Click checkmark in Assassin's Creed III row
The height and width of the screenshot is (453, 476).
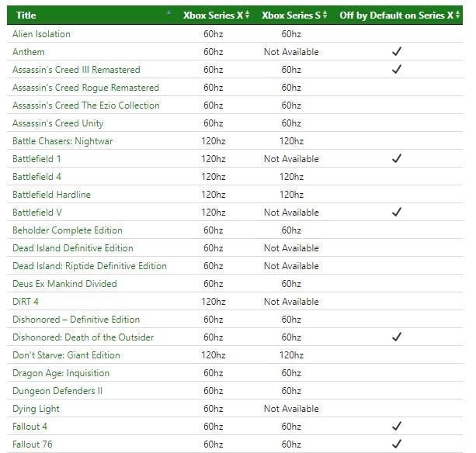397,70
